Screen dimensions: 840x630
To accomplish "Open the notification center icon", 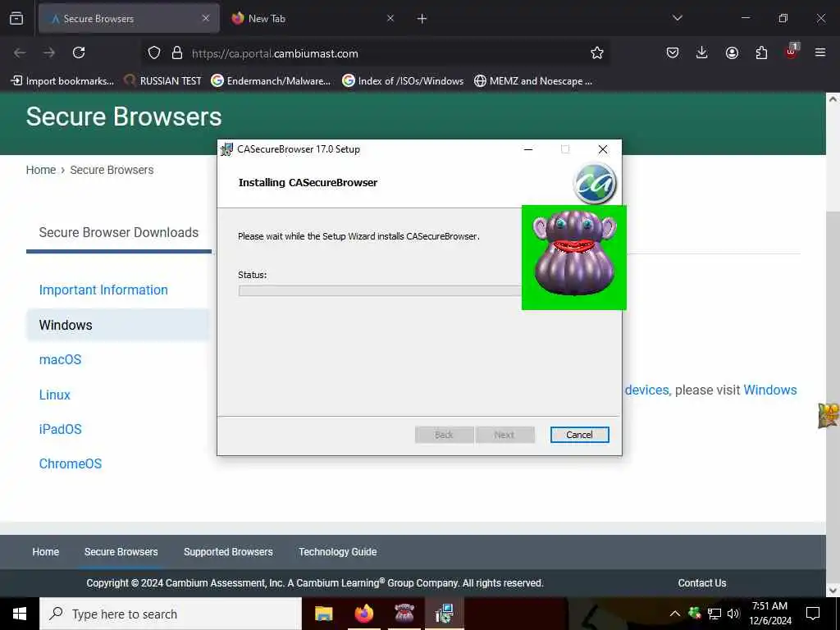I will pos(813,614).
